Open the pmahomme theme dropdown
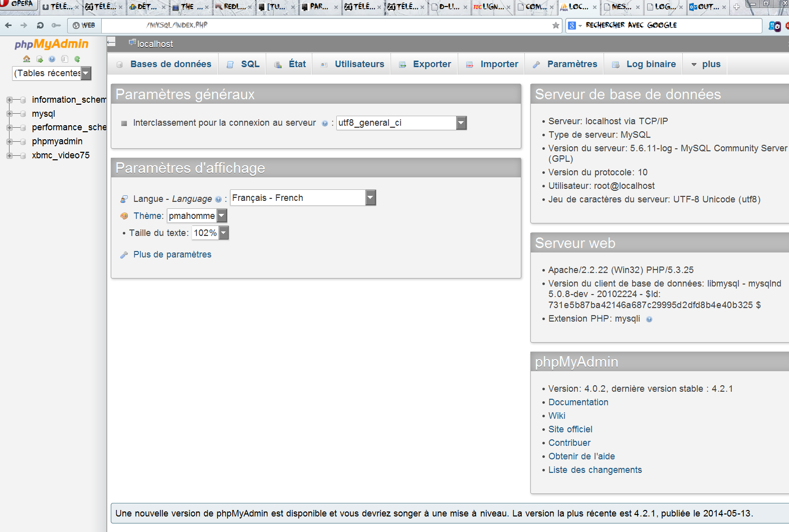This screenshot has width=789, height=532. pyautogui.click(x=197, y=216)
